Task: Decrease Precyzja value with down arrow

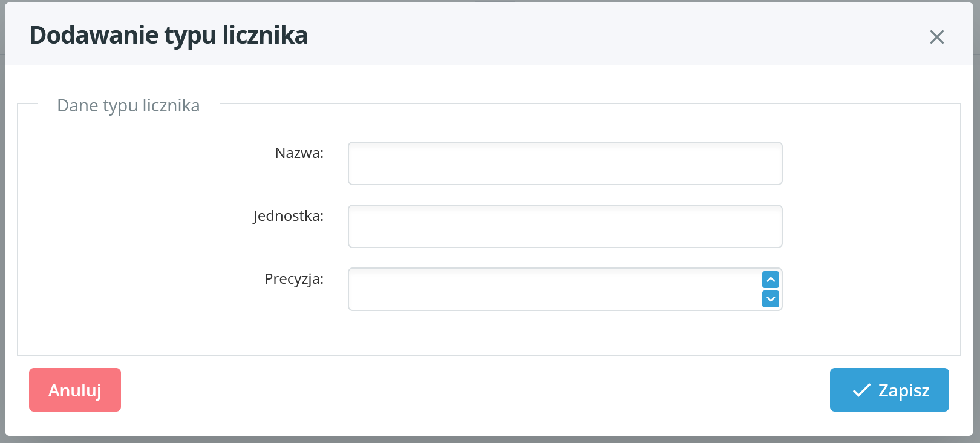Action: [771, 299]
